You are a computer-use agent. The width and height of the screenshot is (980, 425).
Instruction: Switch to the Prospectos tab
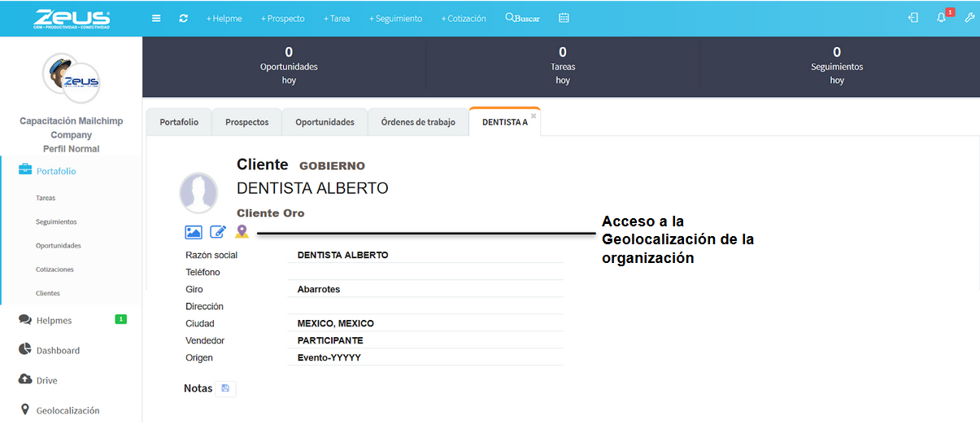click(246, 122)
